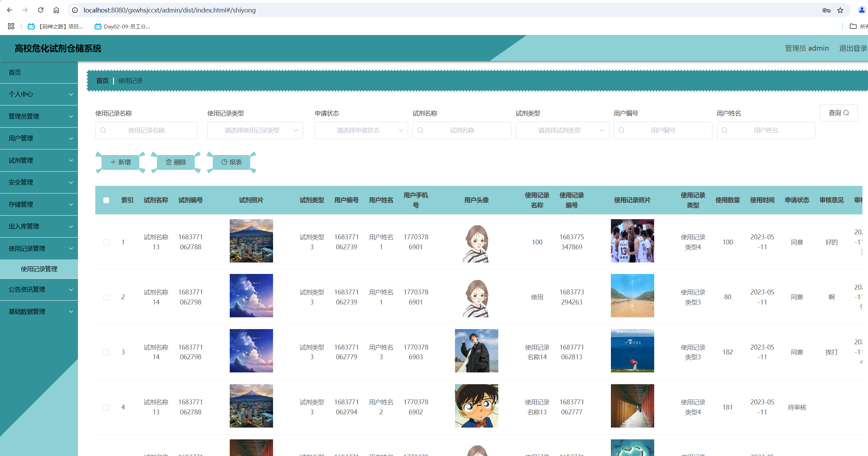Open row 1 reagent photo of Mount Fuji city
This screenshot has height=456, width=868.
click(251, 241)
